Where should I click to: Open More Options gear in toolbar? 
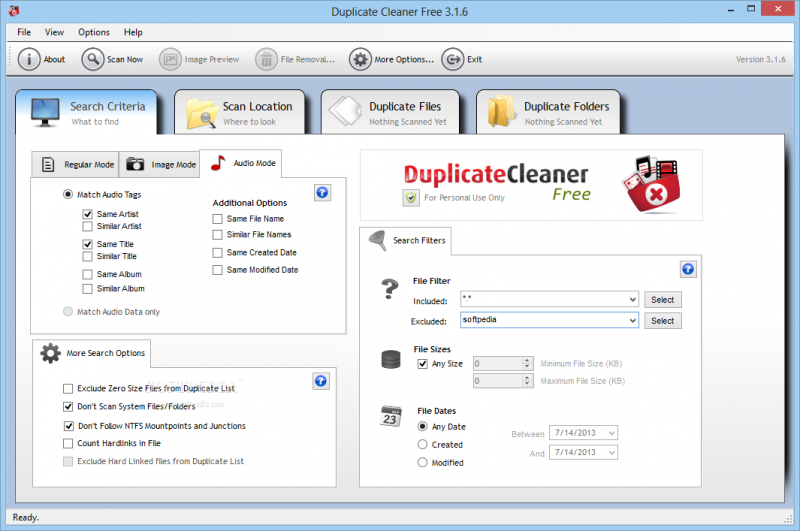(361, 59)
